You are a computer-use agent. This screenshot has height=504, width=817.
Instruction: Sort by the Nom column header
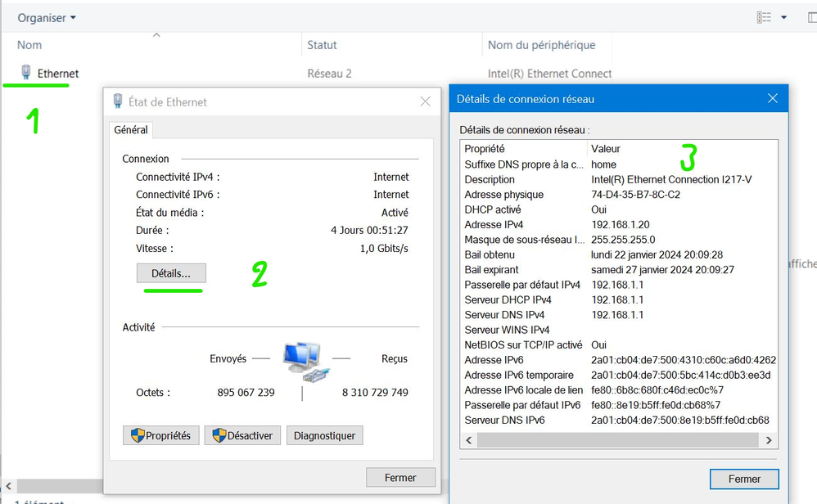[29, 45]
